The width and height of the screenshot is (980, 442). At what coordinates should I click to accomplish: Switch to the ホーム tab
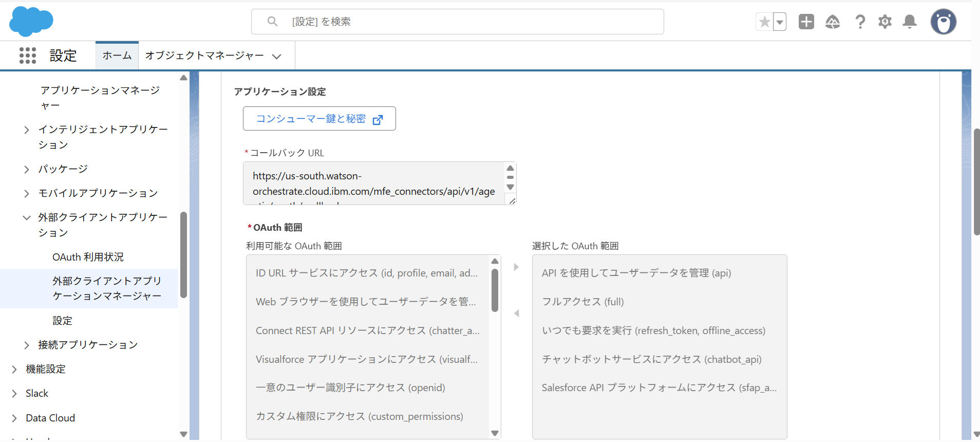117,56
